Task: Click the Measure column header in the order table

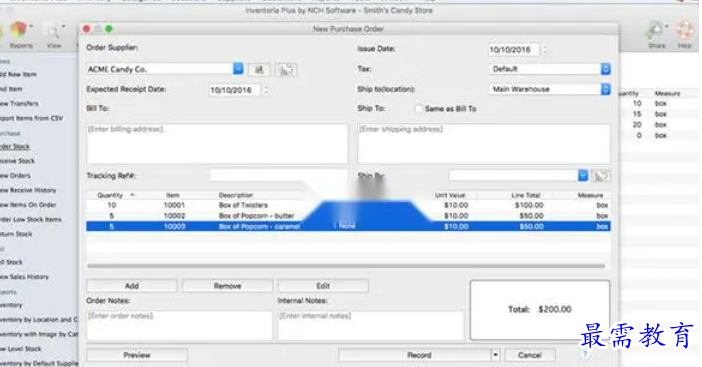Action: (x=590, y=195)
